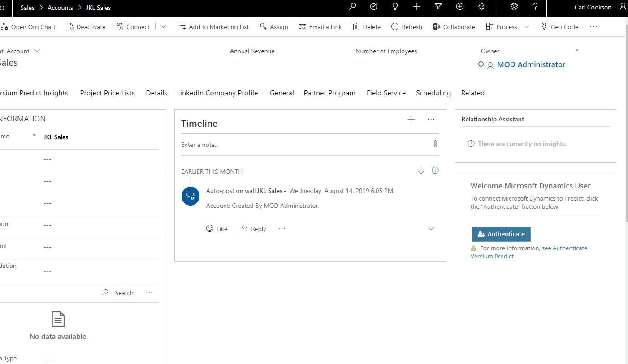Open the task flow target icon
628x364 pixels.
click(374, 7)
